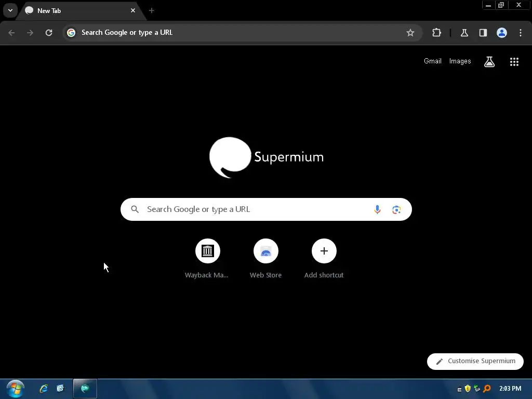This screenshot has height=399, width=532.
Task: Go back to previous page
Action: 11,33
